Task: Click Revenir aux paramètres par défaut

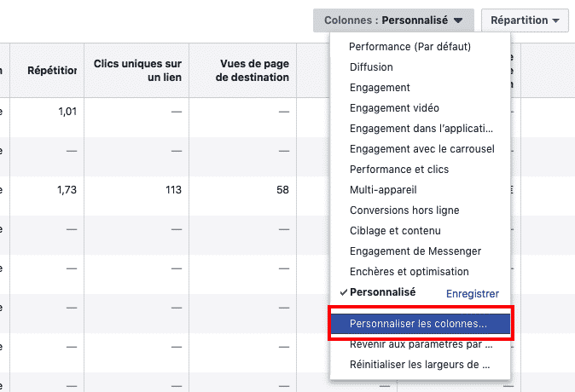Action: coord(421,345)
